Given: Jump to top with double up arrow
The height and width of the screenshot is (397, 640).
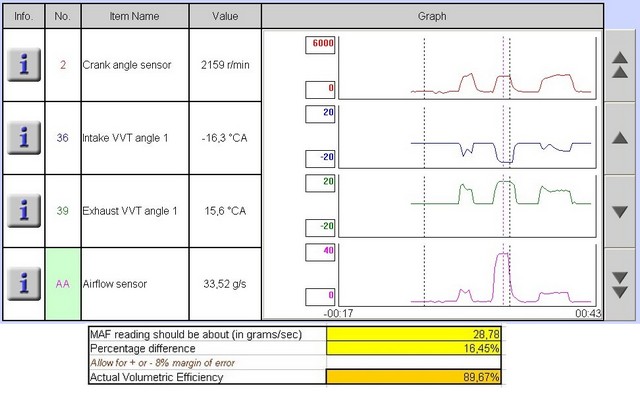Looking at the screenshot, I should [620, 65].
